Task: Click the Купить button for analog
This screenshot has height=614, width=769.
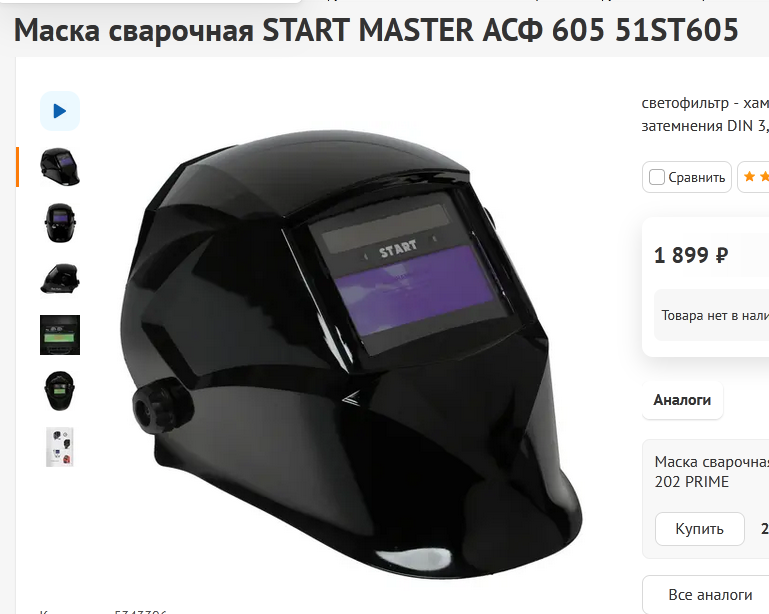Action: pos(699,529)
